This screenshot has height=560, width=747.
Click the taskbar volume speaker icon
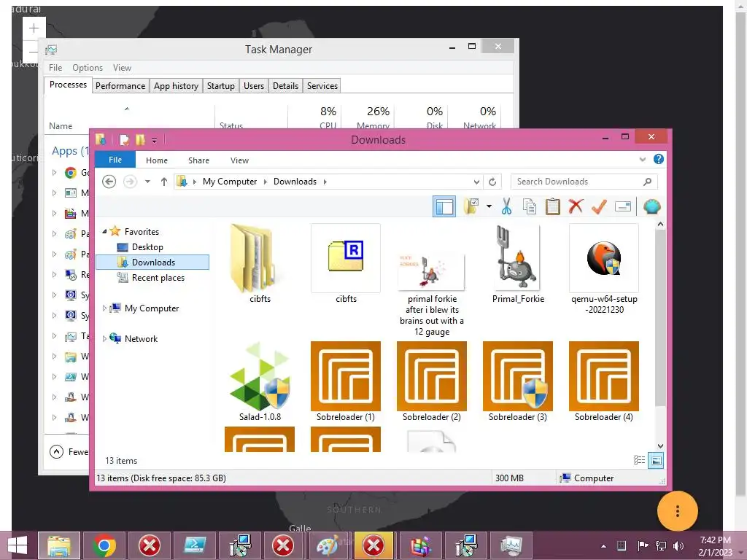[x=678, y=545]
